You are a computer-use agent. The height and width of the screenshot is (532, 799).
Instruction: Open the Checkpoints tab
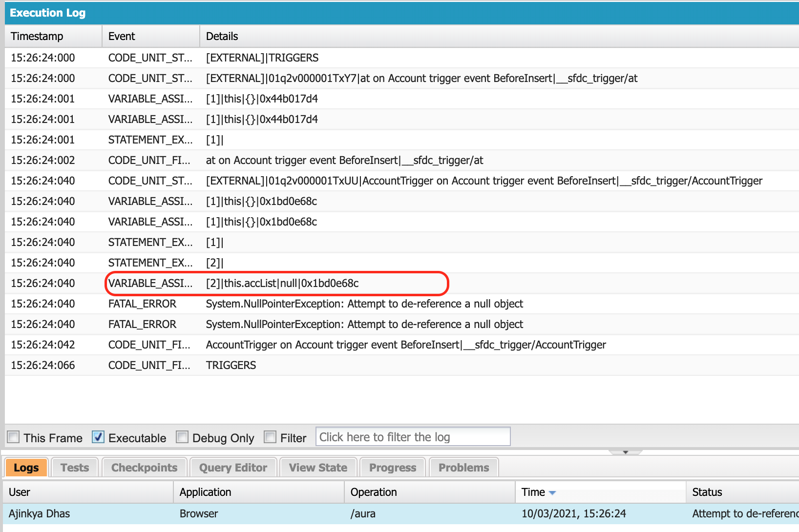144,467
